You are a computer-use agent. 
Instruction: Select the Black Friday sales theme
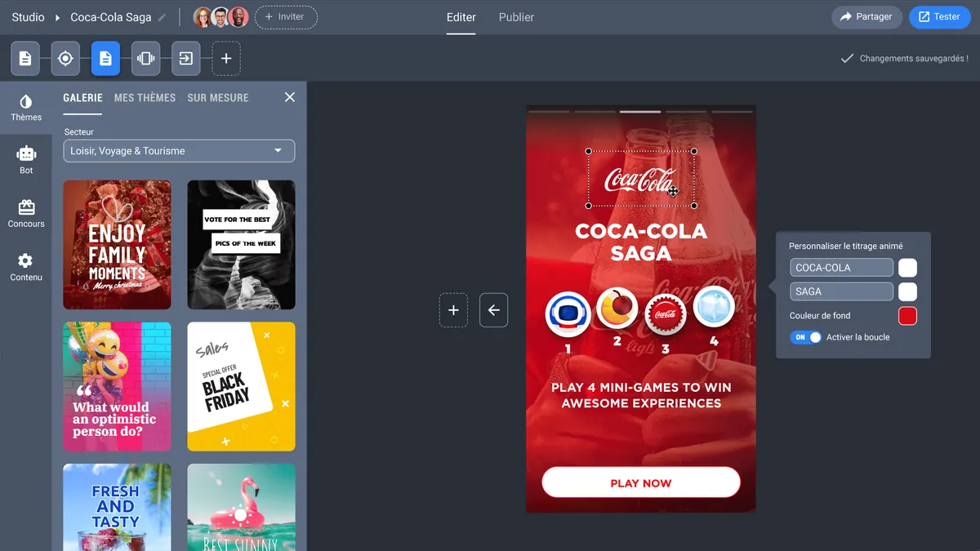coord(241,386)
